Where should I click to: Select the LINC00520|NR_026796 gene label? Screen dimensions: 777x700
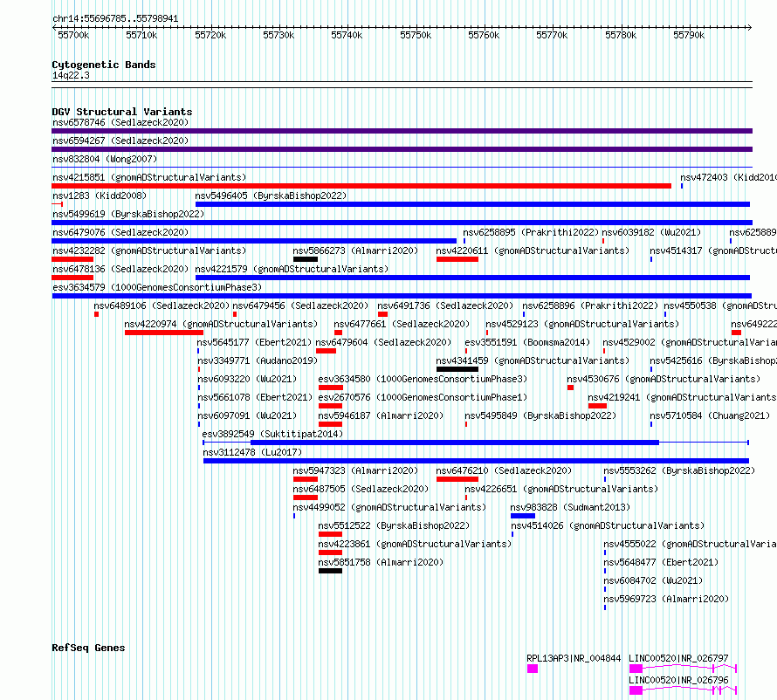[678, 680]
